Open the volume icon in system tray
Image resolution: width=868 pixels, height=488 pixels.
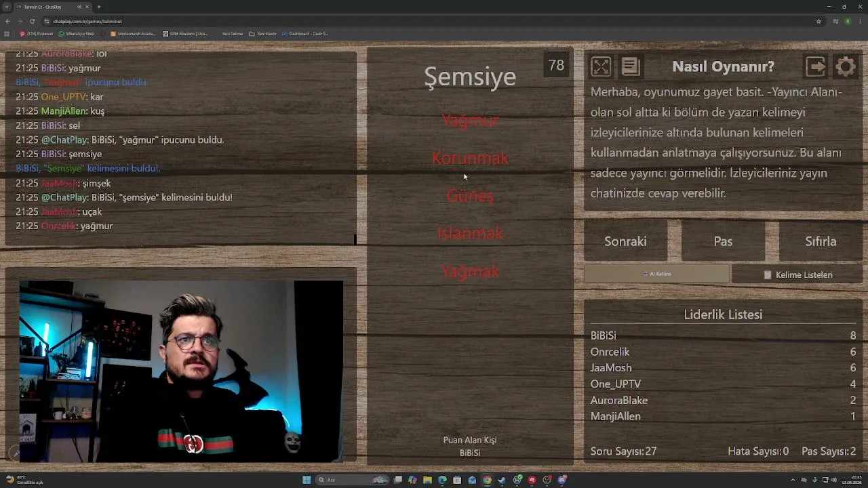point(833,480)
